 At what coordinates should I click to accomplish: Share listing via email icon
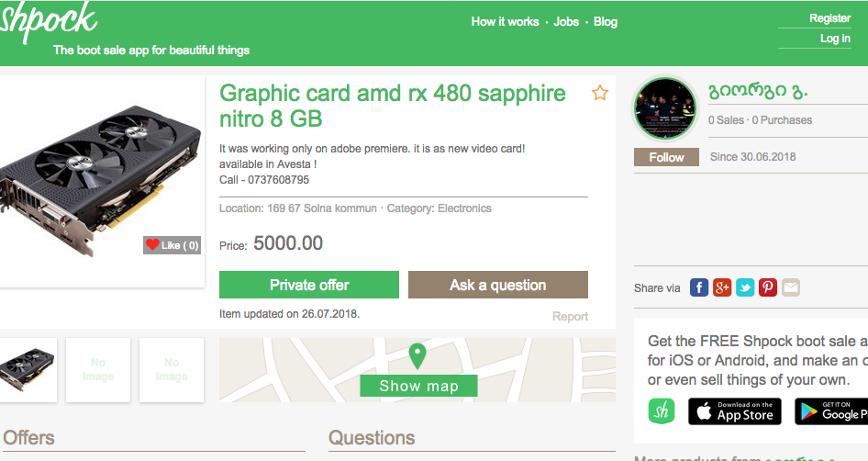pos(791,287)
